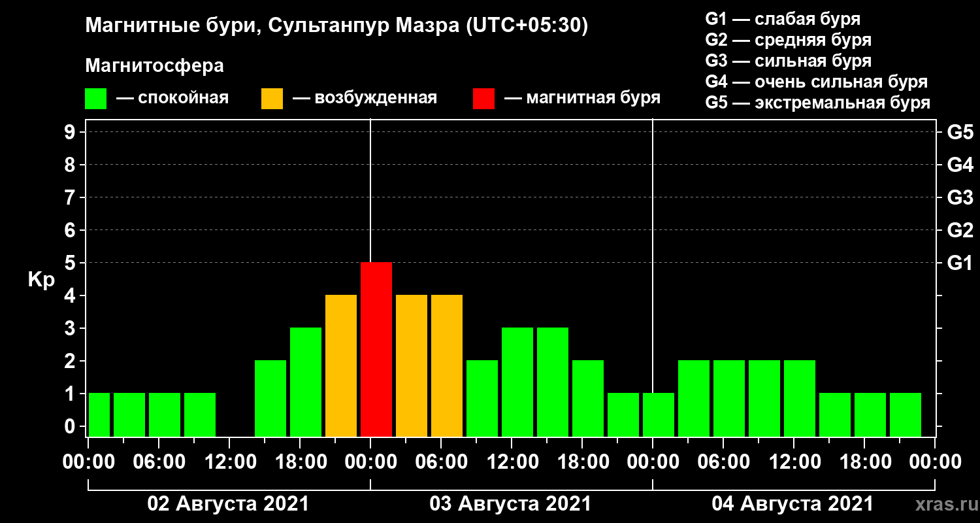Click the green Kp 2 bar on 02 Августа
This screenshot has width=980, height=523.
pyautogui.click(x=270, y=398)
